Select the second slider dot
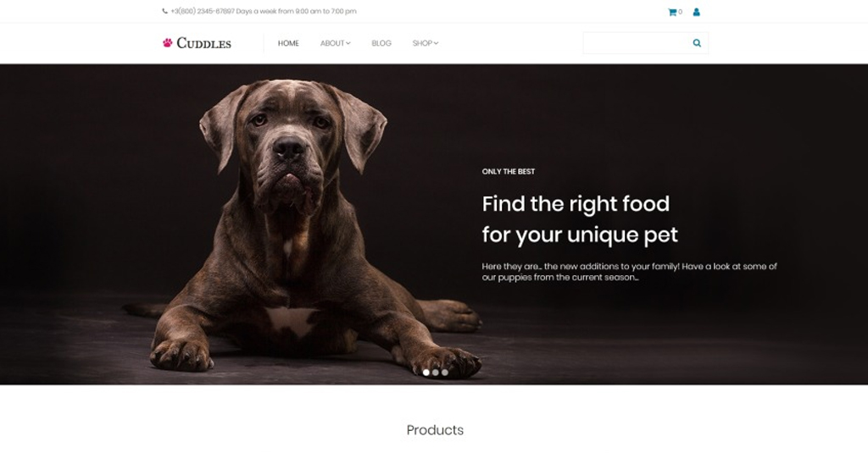Screen dimensions: 868x453 click(x=435, y=373)
